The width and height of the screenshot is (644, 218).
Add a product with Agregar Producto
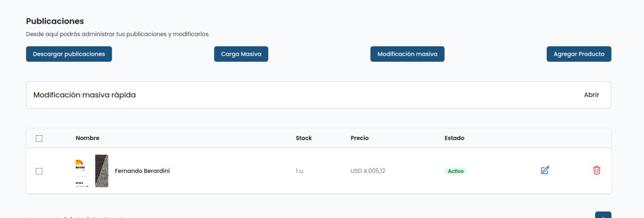click(x=579, y=54)
